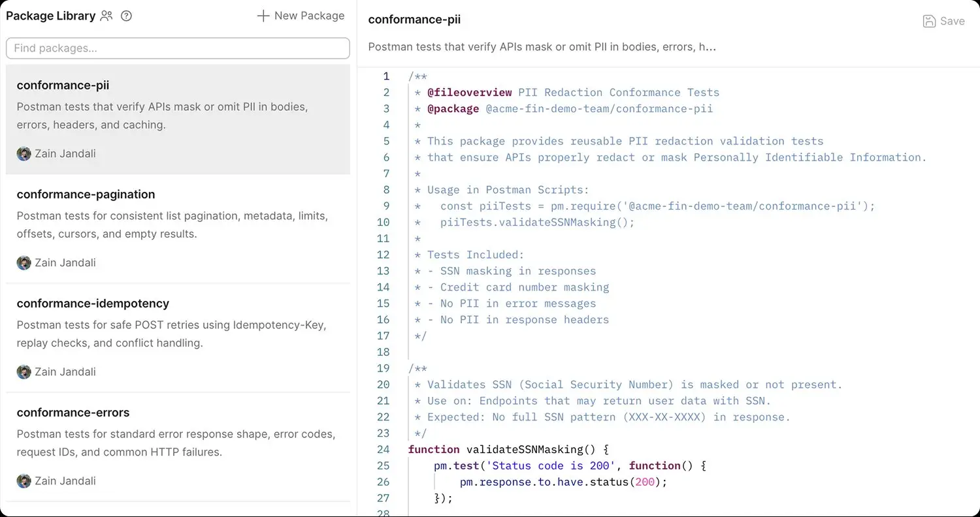Click the 'Validates SSN (Social Security Number)' comment

[629, 384]
